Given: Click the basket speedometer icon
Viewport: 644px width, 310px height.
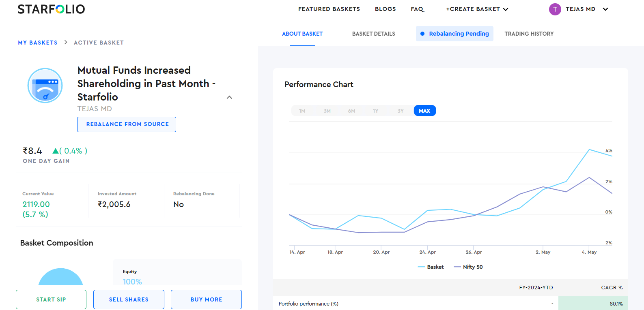Looking at the screenshot, I should pyautogui.click(x=45, y=86).
